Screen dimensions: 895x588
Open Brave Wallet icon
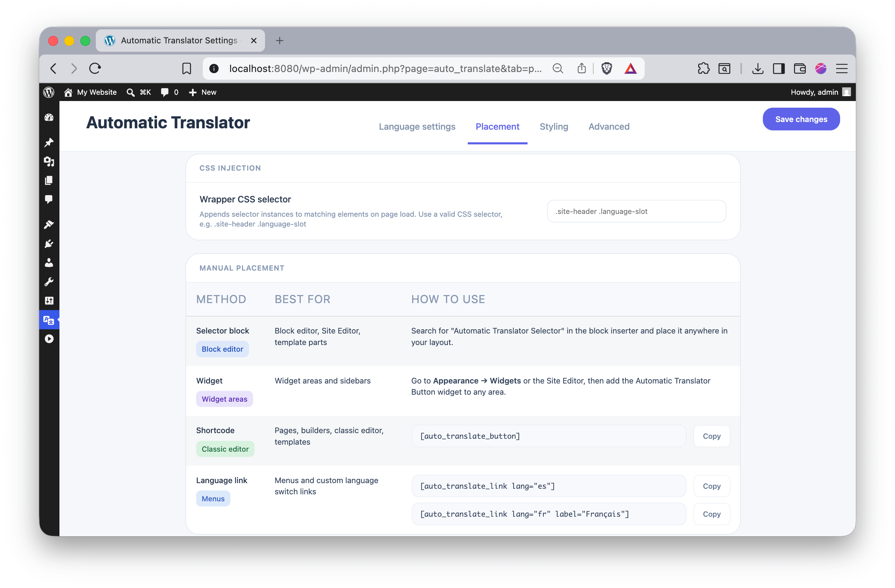(800, 69)
